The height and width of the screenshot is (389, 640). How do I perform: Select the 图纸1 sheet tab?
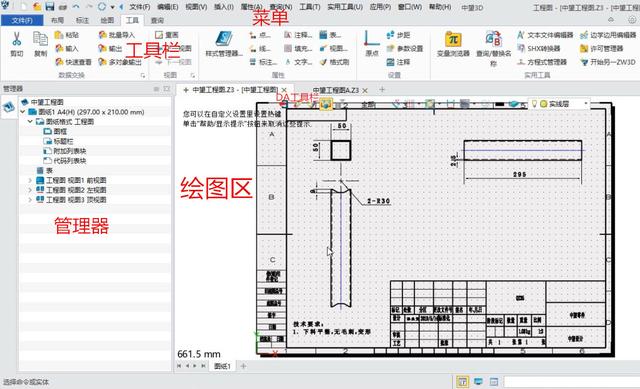[222, 366]
